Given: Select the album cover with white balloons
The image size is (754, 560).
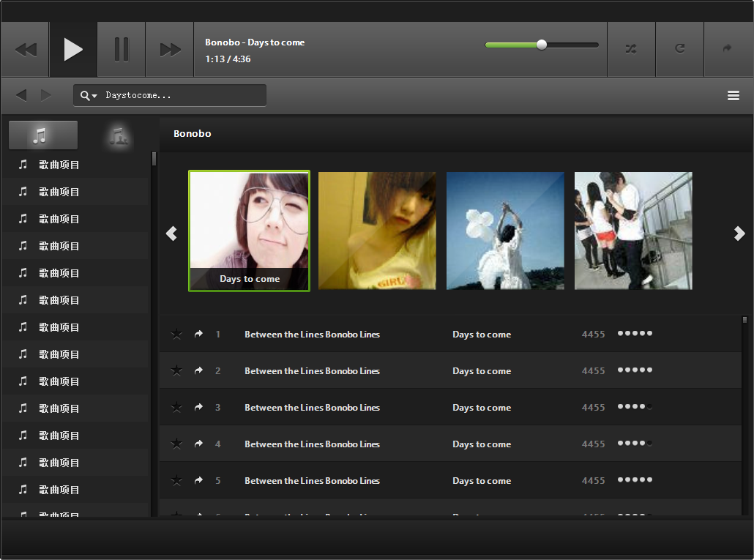Looking at the screenshot, I should click(505, 231).
